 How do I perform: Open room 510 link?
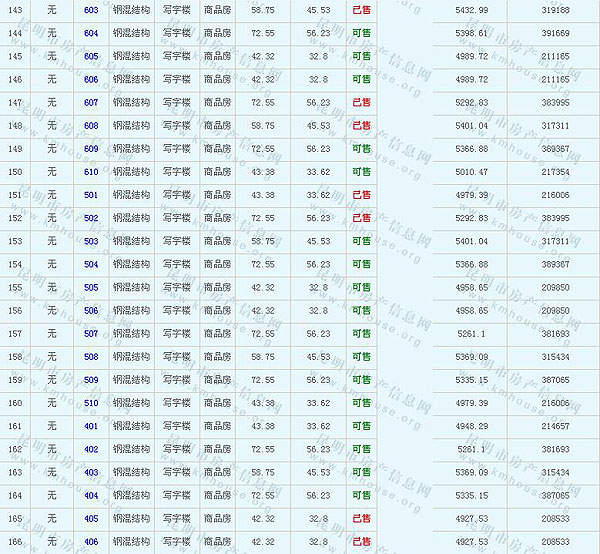(91, 403)
